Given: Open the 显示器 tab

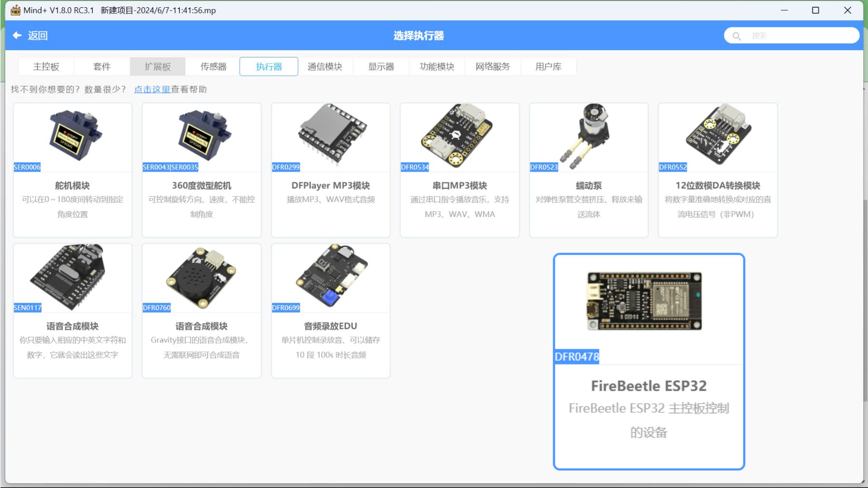Looking at the screenshot, I should 381,67.
